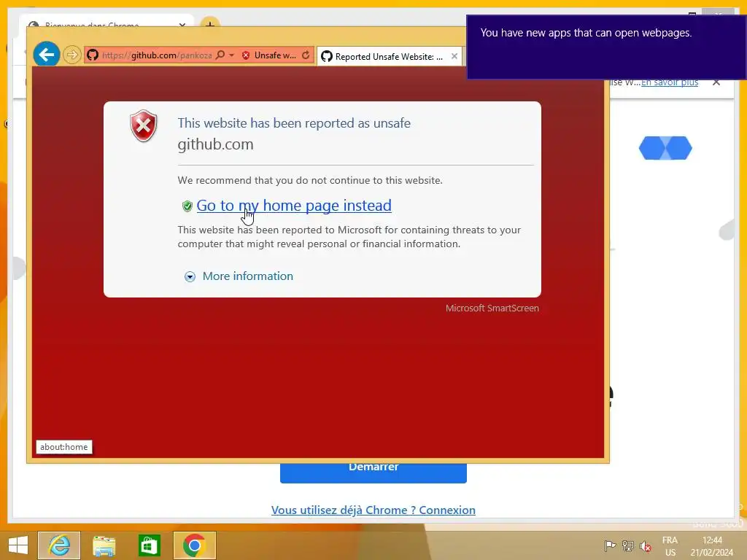Click the red shield warning icon
Image resolution: width=747 pixels, height=560 pixels.
pos(144,125)
